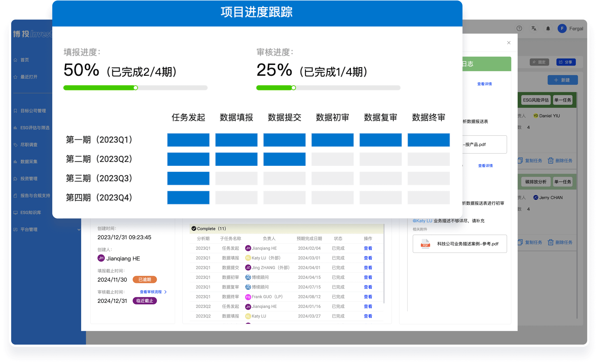Open 数据采集 in the sidebar

(29, 161)
